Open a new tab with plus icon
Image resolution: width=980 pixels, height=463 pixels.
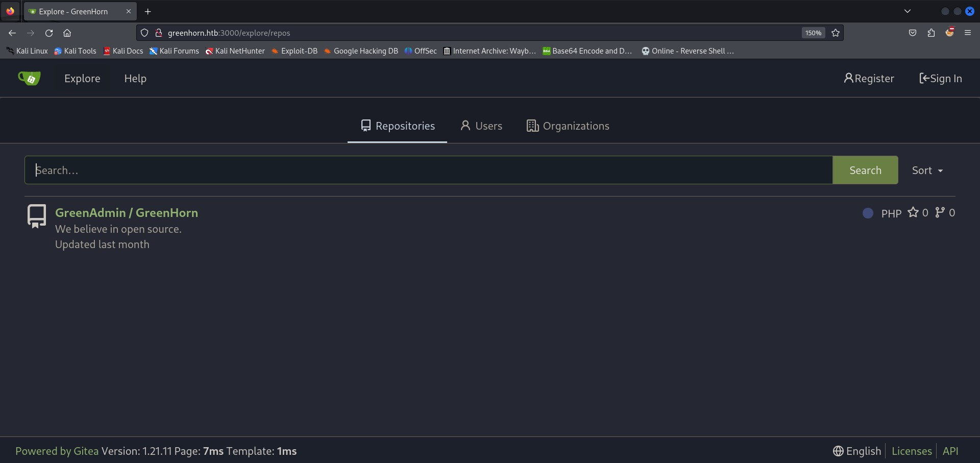pos(148,11)
